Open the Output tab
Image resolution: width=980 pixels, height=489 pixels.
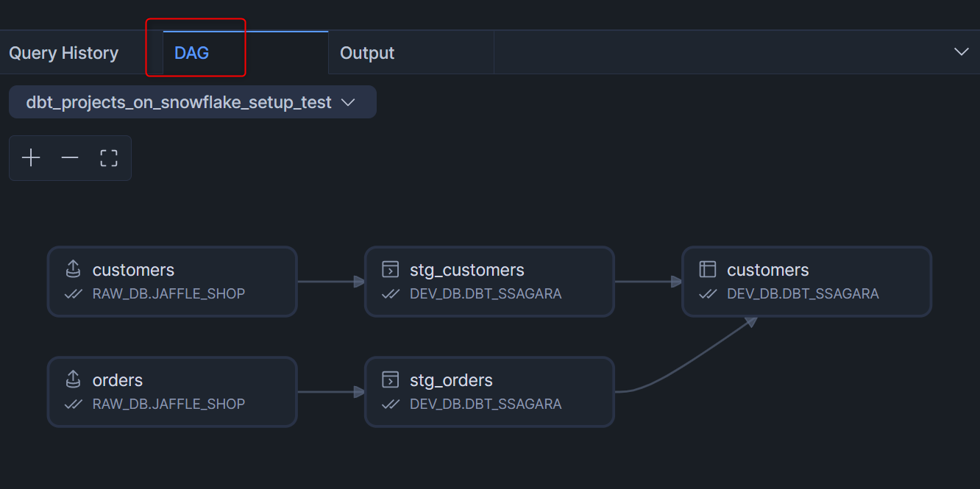(x=367, y=53)
